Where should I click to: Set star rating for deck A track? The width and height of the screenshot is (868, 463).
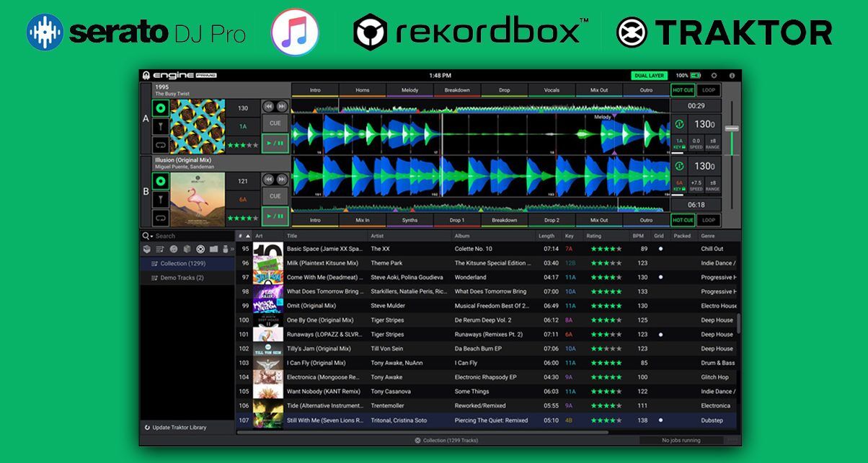click(242, 145)
